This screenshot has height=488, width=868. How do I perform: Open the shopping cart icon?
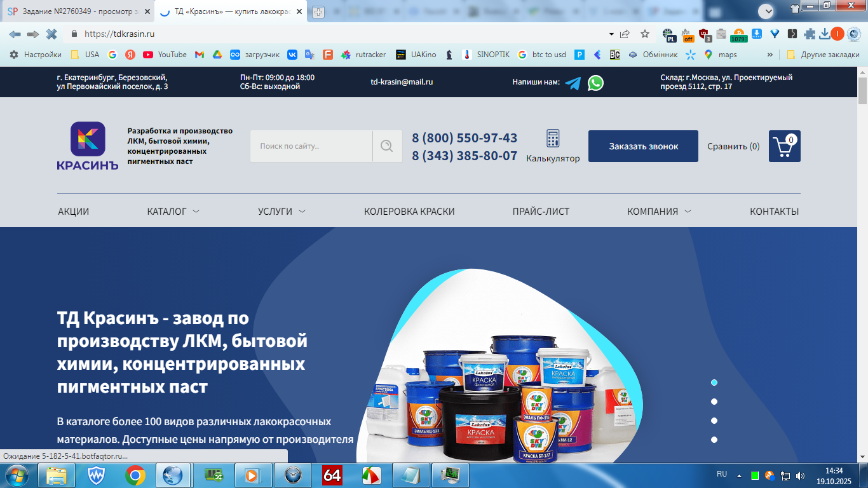point(785,146)
